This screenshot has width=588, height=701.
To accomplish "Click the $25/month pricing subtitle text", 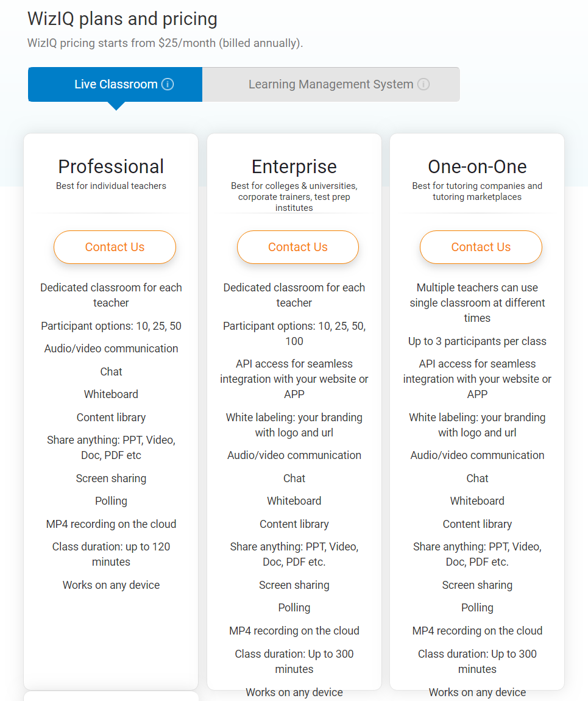I will (x=165, y=43).
